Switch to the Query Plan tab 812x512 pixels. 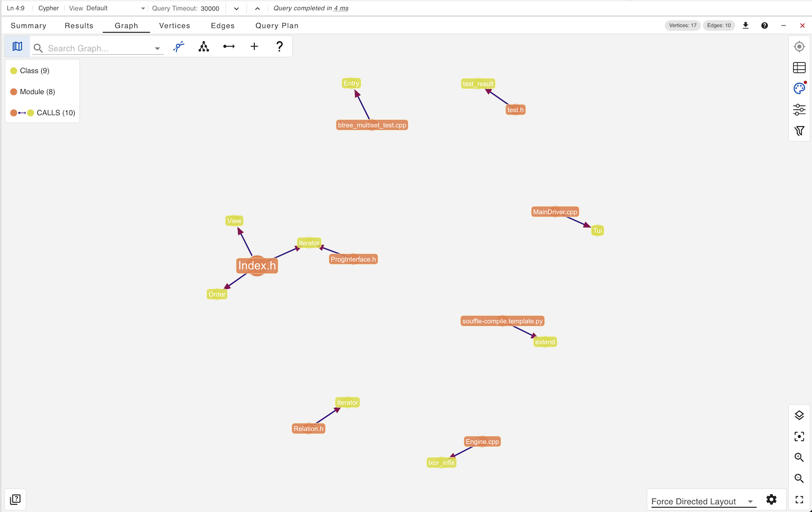(277, 25)
